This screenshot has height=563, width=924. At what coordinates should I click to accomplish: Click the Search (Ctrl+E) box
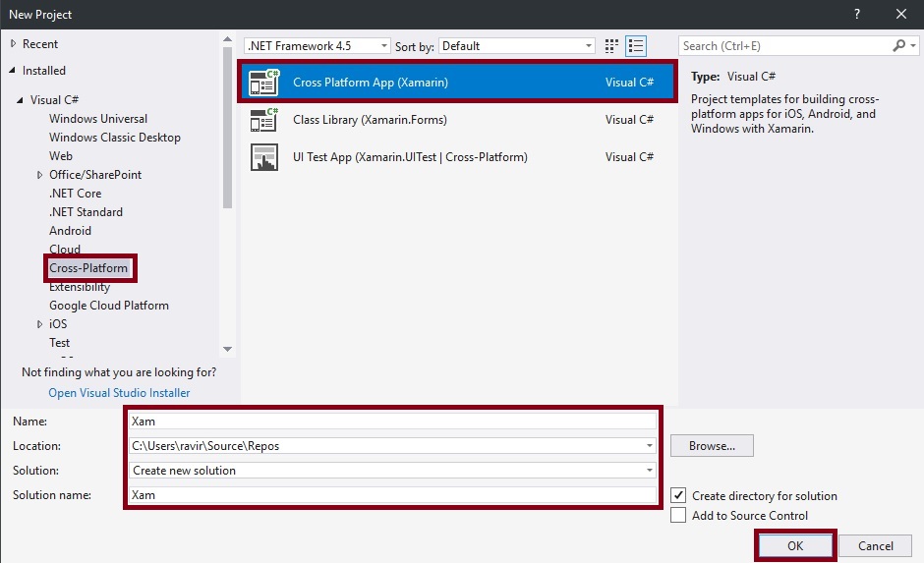coord(785,46)
